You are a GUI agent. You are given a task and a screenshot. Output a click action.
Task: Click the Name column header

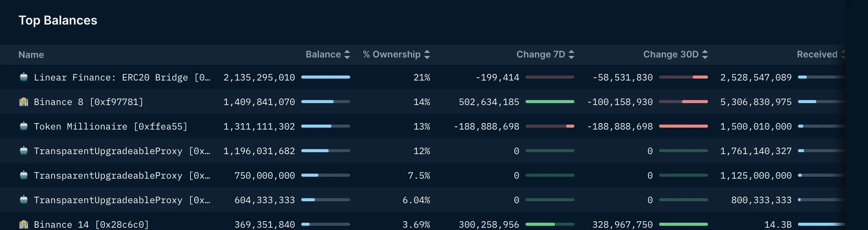[31, 55]
